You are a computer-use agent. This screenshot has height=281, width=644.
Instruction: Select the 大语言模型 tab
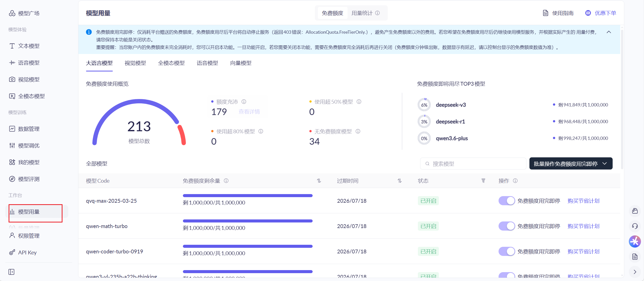99,63
